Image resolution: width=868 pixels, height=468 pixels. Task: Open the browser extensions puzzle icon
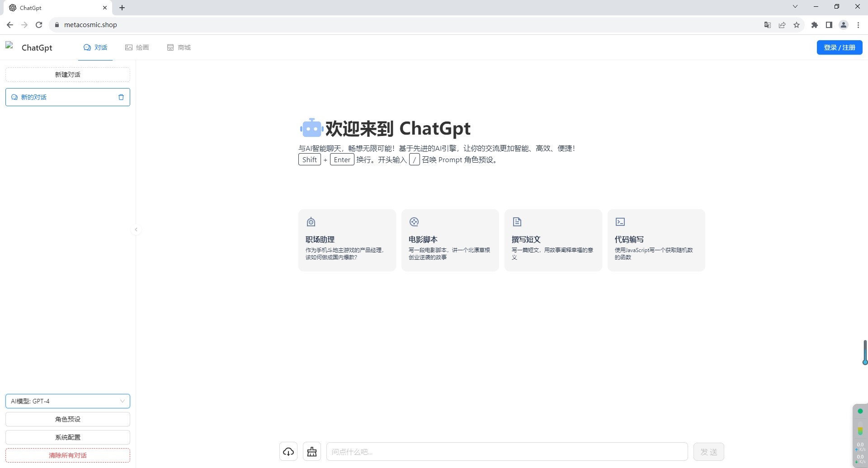point(815,25)
